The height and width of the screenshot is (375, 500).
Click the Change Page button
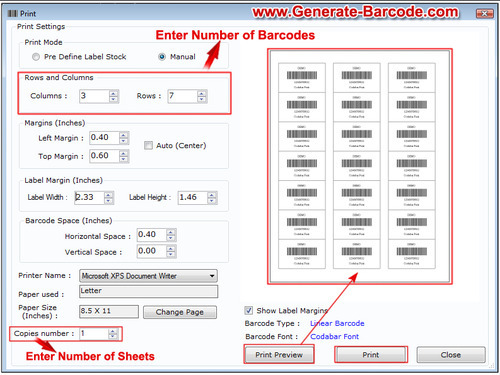tap(180, 312)
